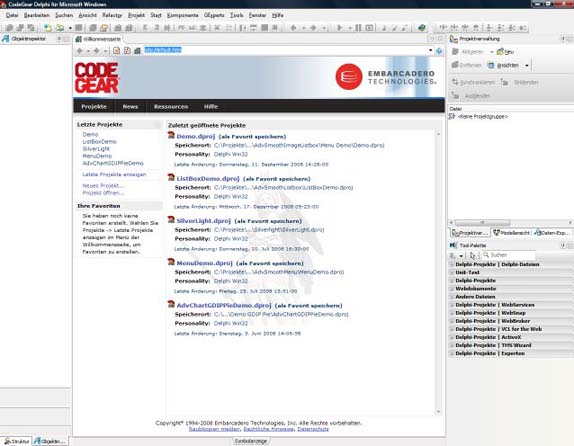Open dropdown arrow beside Open toolbar icon
This screenshot has height=446, width=574.
tap(70, 28)
